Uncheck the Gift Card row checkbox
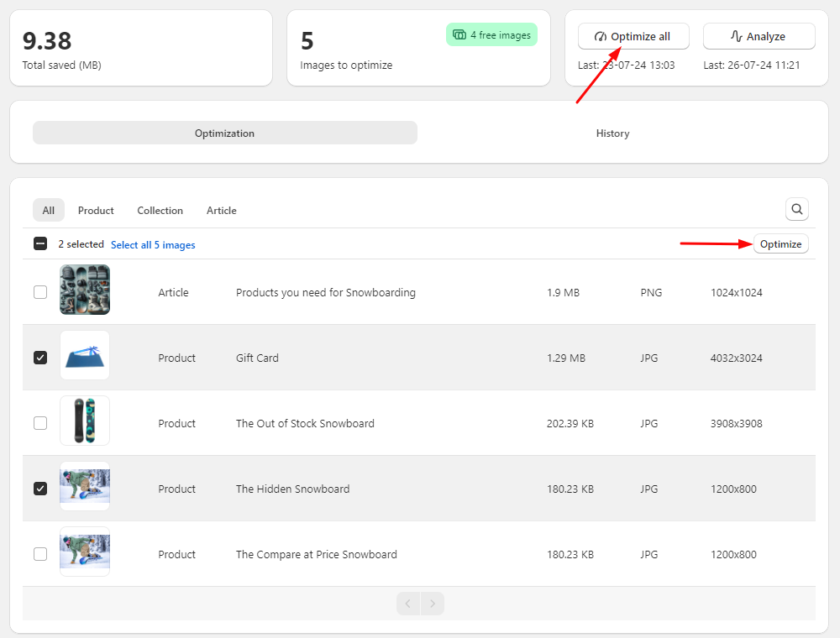This screenshot has height=638, width=840. click(x=40, y=358)
